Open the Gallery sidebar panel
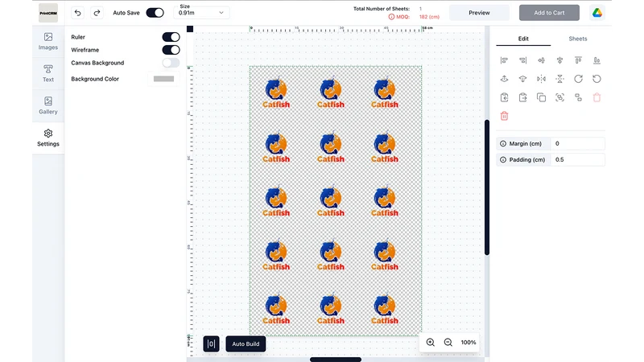 48,105
